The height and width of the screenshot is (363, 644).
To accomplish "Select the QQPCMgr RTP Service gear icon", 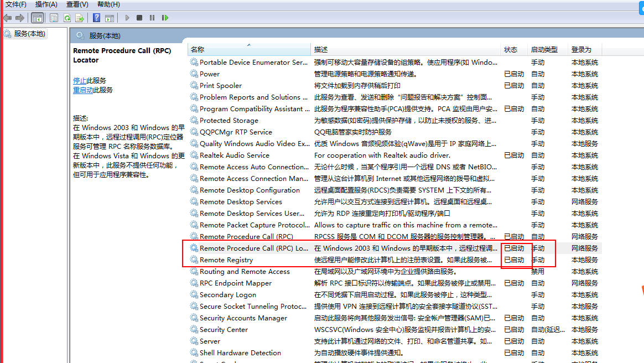I will [x=194, y=131].
